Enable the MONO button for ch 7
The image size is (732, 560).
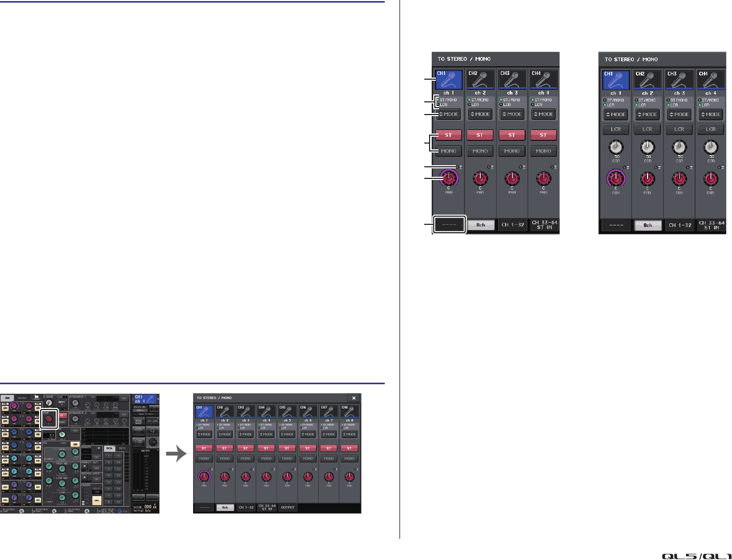pyautogui.click(x=328, y=458)
